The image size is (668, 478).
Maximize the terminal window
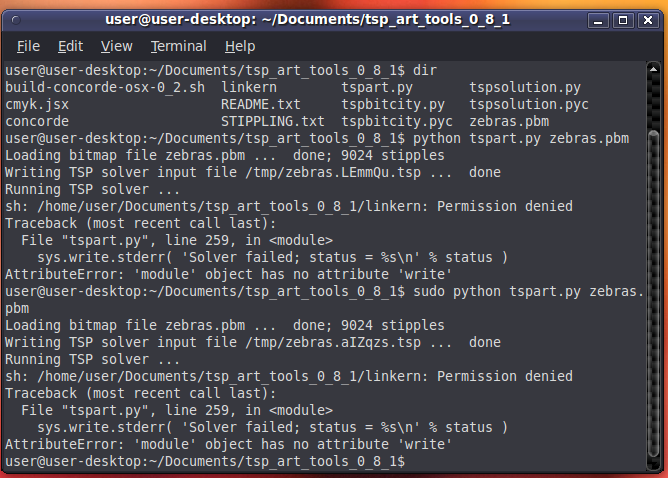623,20
